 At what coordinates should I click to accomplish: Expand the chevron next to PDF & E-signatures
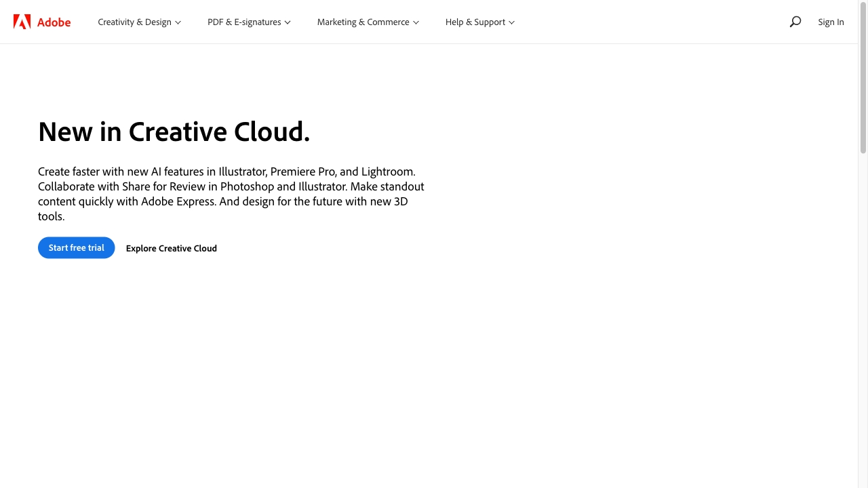coord(288,22)
